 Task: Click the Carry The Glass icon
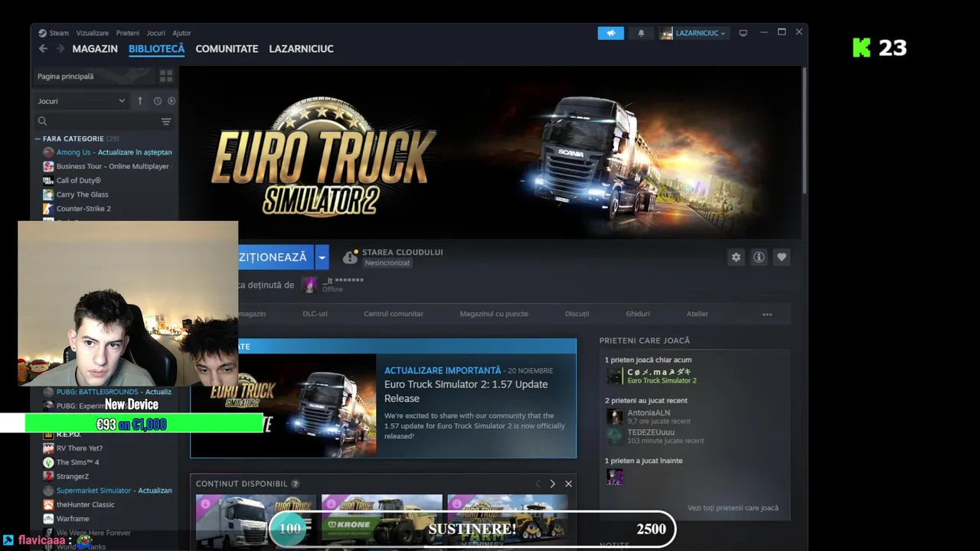[48, 194]
